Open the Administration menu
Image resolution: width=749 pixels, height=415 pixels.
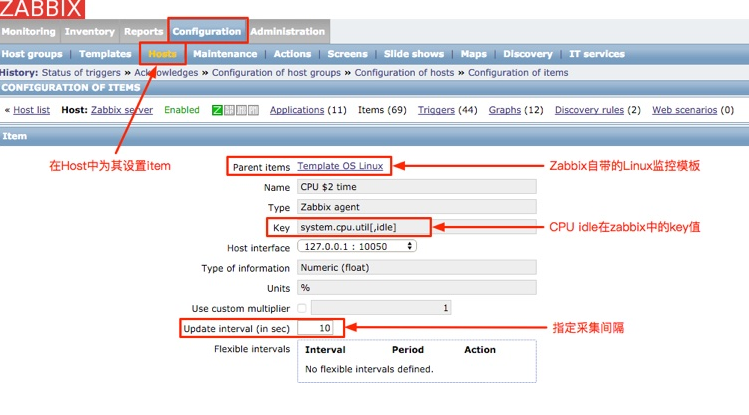(288, 32)
